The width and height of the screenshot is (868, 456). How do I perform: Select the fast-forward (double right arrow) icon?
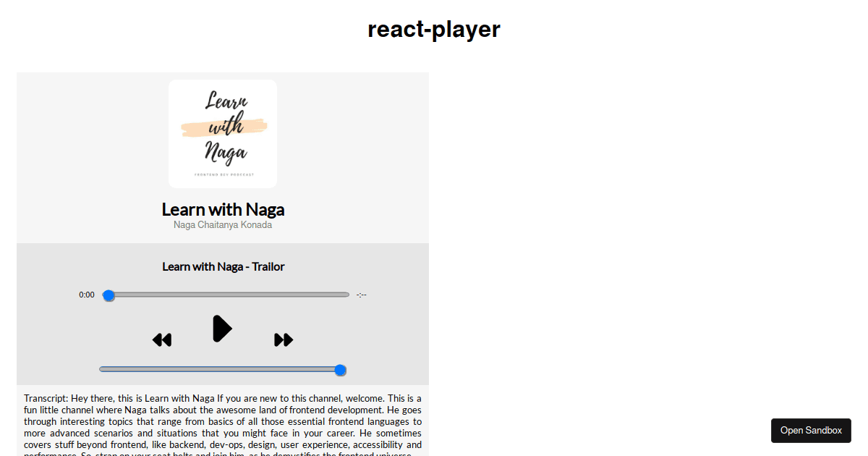(x=284, y=339)
